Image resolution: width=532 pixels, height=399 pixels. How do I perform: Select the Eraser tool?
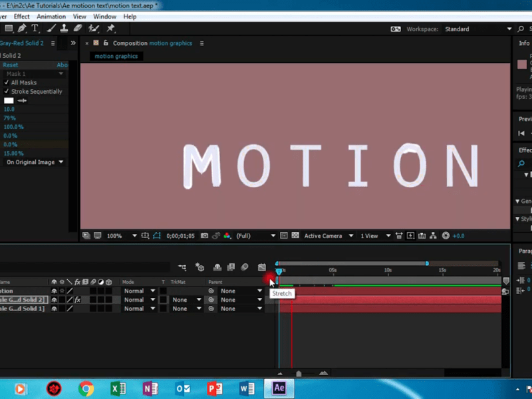coord(78,28)
